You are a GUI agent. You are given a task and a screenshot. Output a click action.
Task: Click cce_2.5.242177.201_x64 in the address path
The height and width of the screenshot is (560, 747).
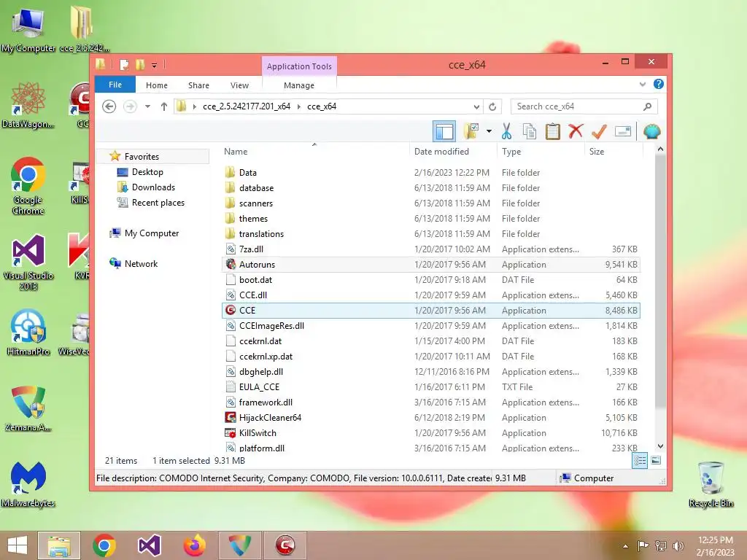pos(247,106)
